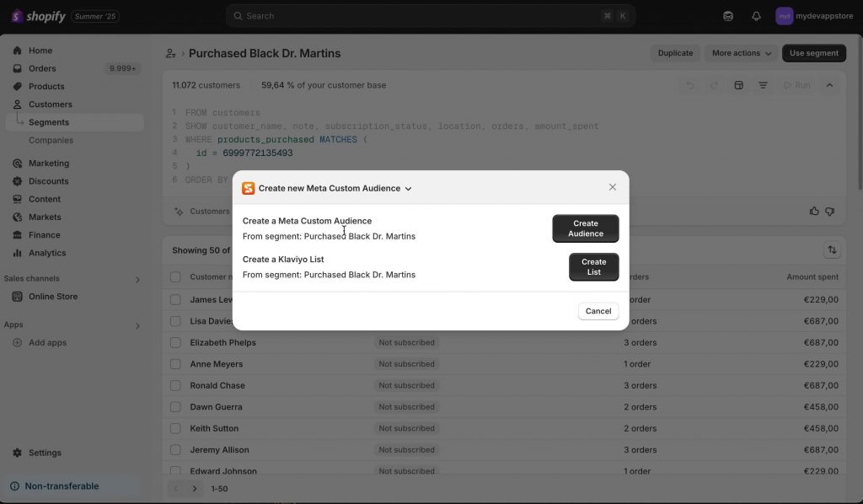Click the Content icon in sidebar
863x504 pixels.
coord(17,199)
